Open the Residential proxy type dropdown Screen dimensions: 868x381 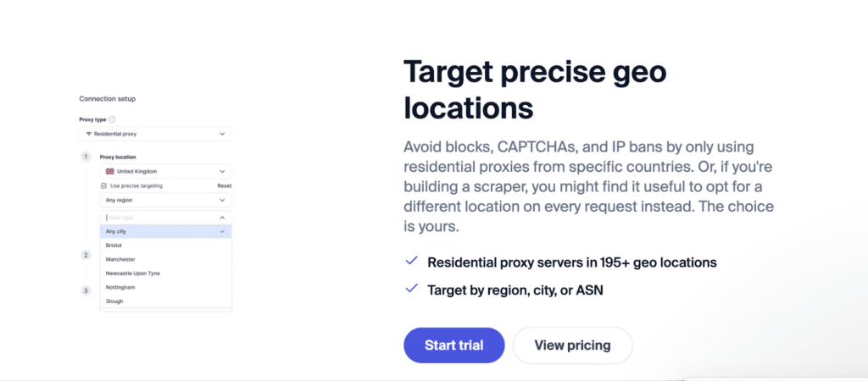(x=156, y=134)
